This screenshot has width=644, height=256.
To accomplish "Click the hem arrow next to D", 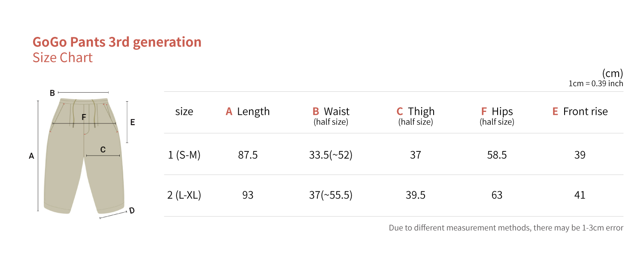I will coord(113,215).
